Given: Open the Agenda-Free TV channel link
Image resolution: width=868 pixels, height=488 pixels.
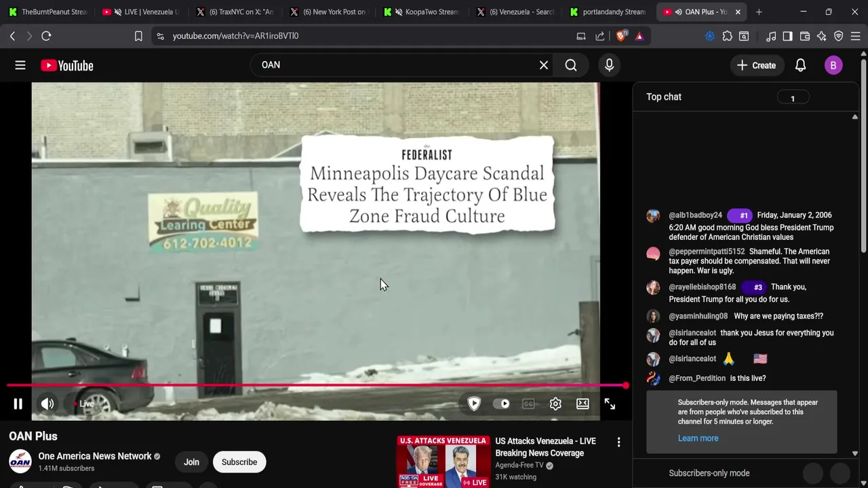Looking at the screenshot, I should 519,466.
